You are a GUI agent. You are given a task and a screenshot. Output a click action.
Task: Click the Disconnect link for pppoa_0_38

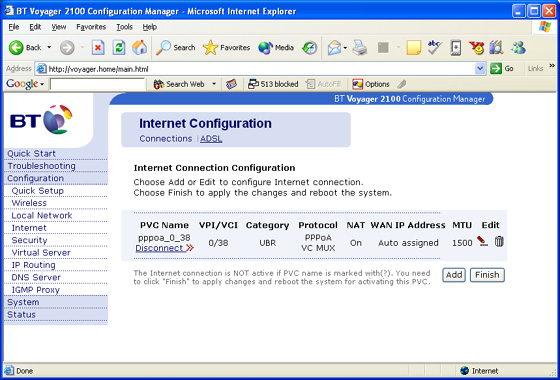click(164, 248)
